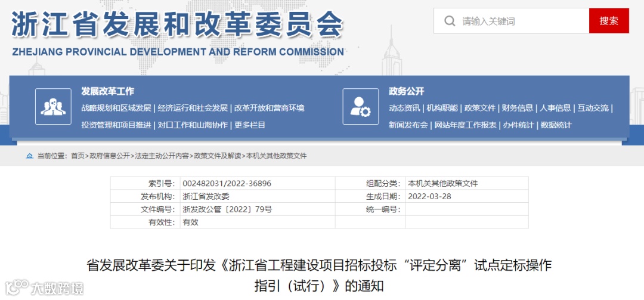The height and width of the screenshot is (300, 644).
Task: Go to 法定主动公开内容 in breadcrumb
Action: pos(162,156)
